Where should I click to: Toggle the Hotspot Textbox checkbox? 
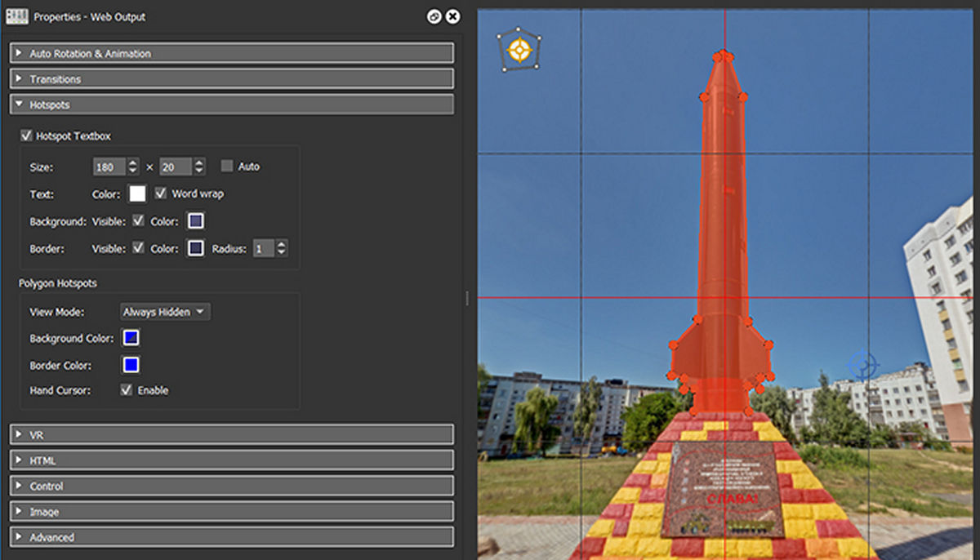point(27,136)
